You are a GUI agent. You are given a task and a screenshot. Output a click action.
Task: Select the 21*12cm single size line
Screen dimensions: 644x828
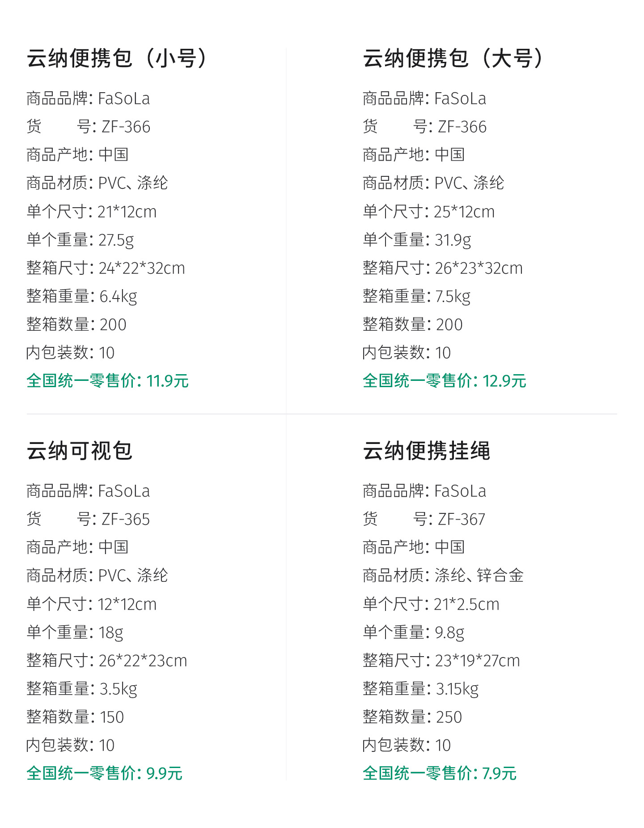coord(91,212)
